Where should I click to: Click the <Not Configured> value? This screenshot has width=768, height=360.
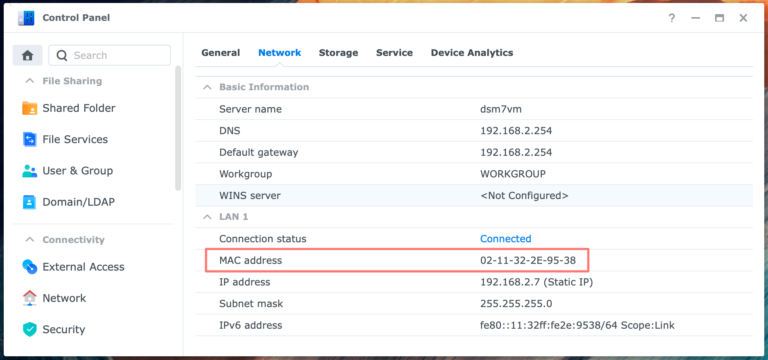pyautogui.click(x=524, y=195)
